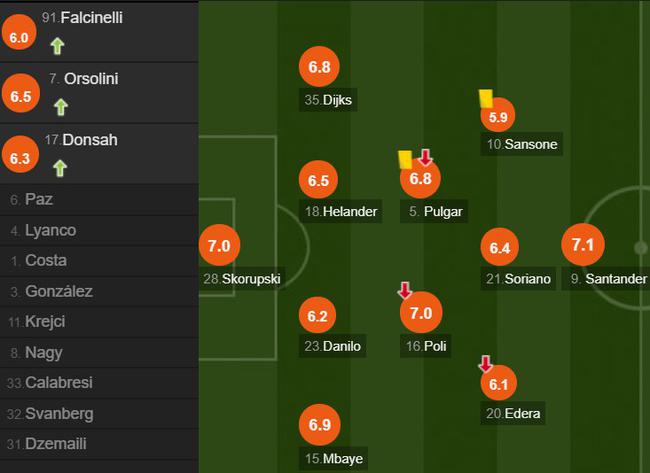Click the green sub-in arrow under Orsolini
This screenshot has width=650, height=473.
point(60,105)
